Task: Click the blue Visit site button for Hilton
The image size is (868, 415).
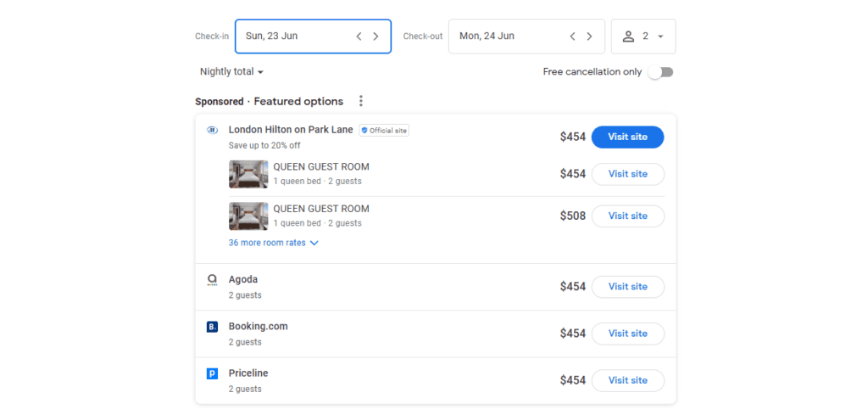Action: [627, 137]
